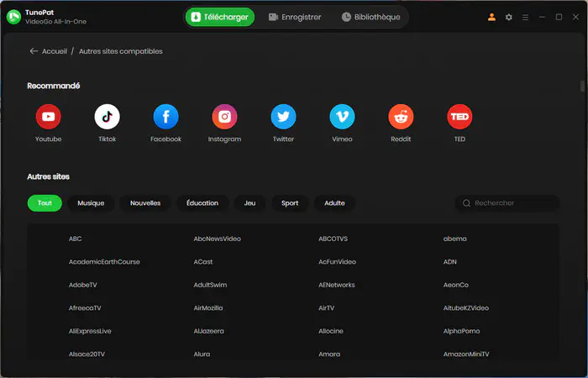Click the vertical scrollbar thumb
588x378 pixels.
click(582, 87)
